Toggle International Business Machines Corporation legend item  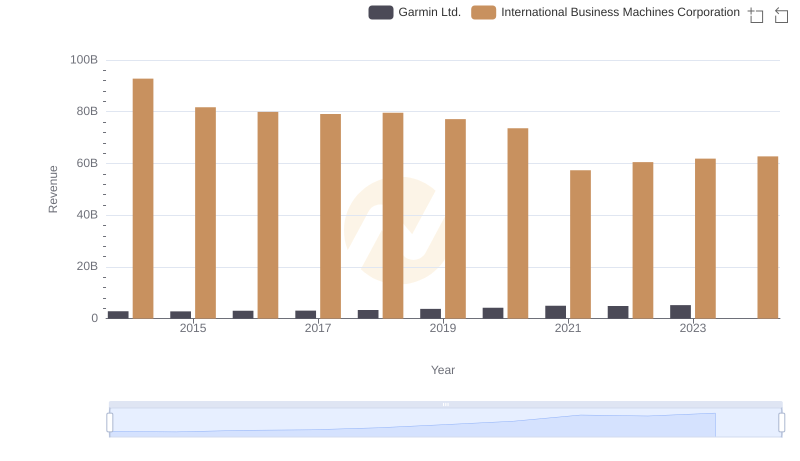[x=605, y=12]
